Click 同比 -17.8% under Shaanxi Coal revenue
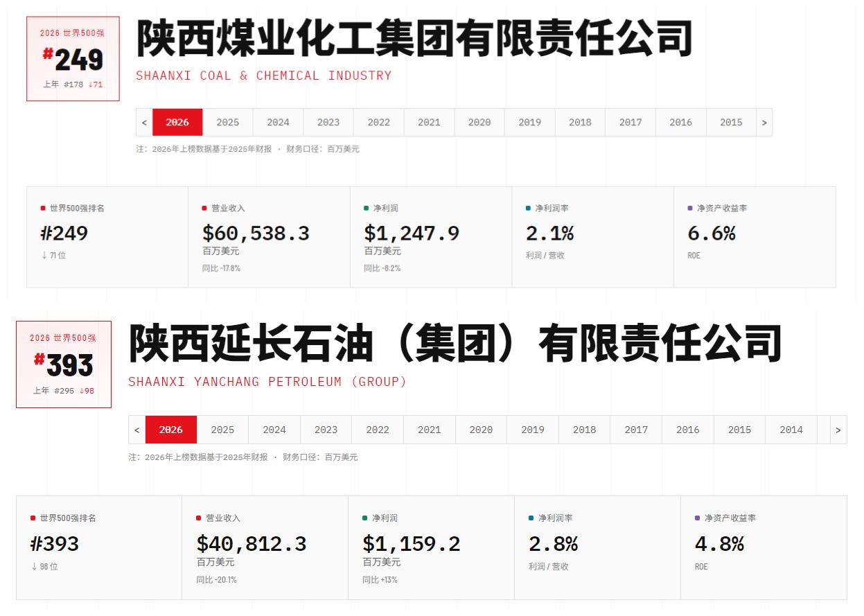 point(221,268)
